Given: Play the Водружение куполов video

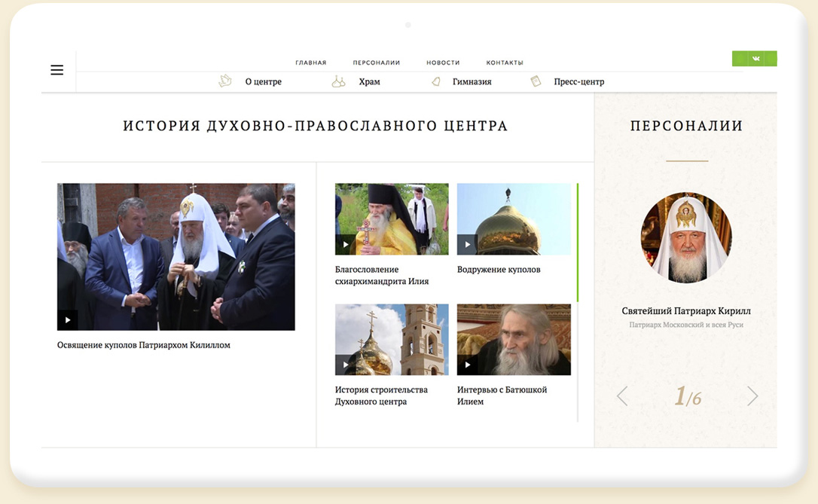Looking at the screenshot, I should click(467, 244).
